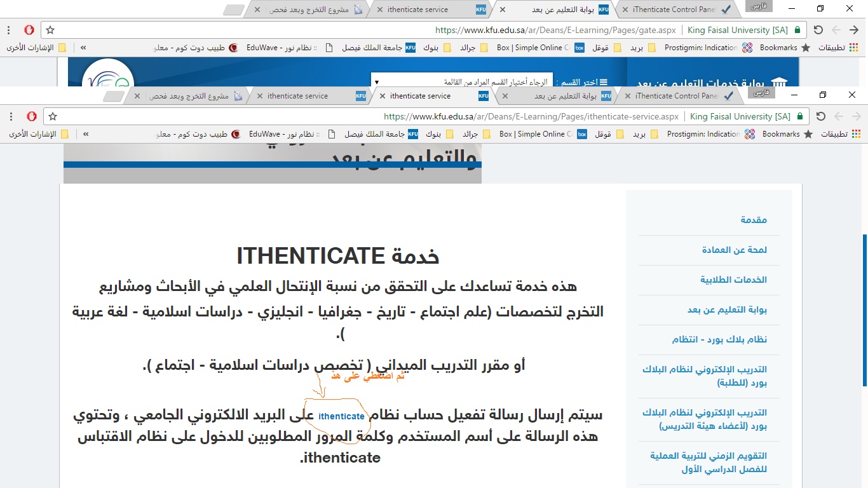Click the new tab button in the back window
The width and height of the screenshot is (868, 488).
pyautogui.click(x=234, y=10)
